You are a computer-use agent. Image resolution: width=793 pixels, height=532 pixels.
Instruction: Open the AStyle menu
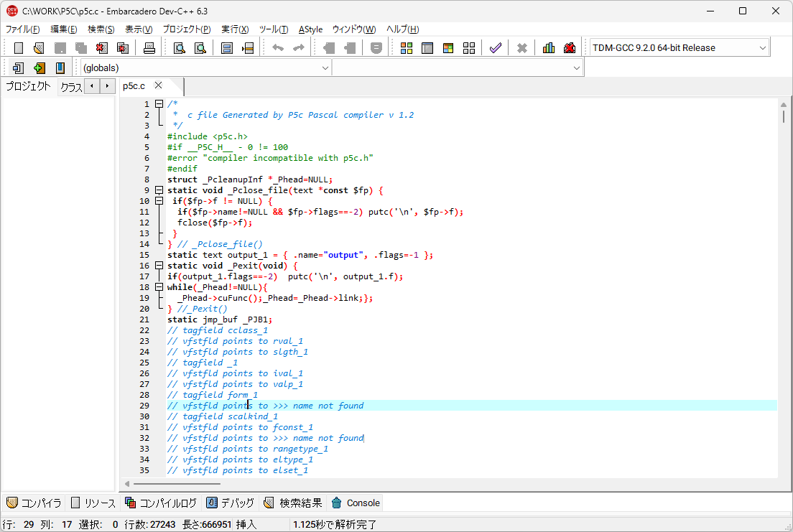tap(310, 29)
